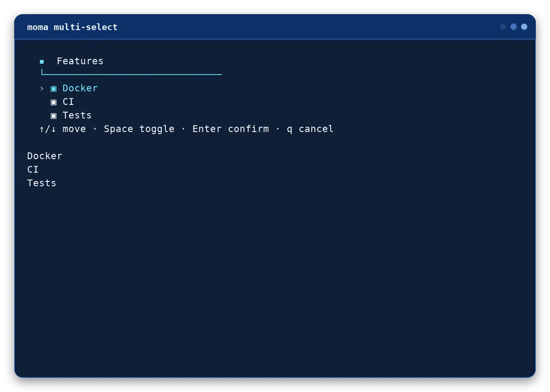The image size is (550, 392).
Task: Click the Tests output line below hints
Action: coord(41,183)
